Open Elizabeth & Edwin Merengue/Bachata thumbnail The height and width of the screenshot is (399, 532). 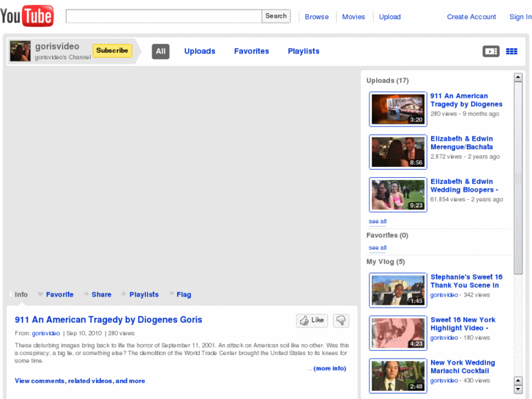coord(397,152)
